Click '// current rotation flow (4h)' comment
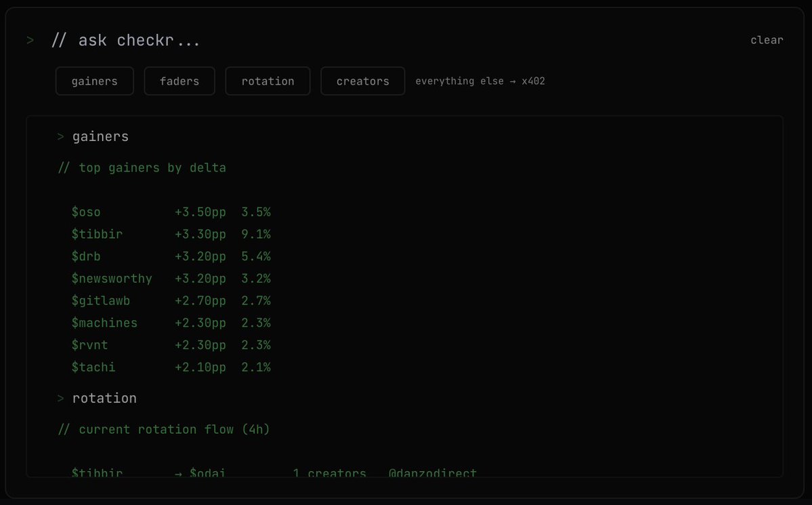Screen dimensions: 812x505 [x=164, y=429]
